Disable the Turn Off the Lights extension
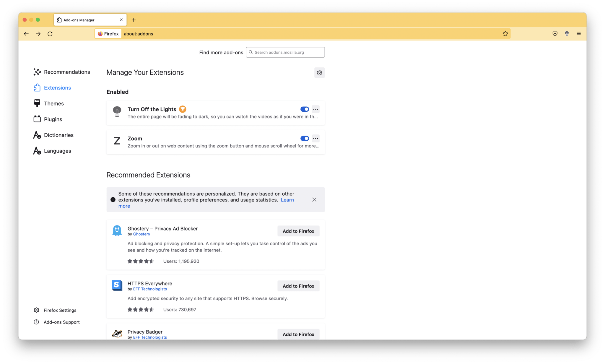This screenshot has width=605, height=364. (305, 109)
